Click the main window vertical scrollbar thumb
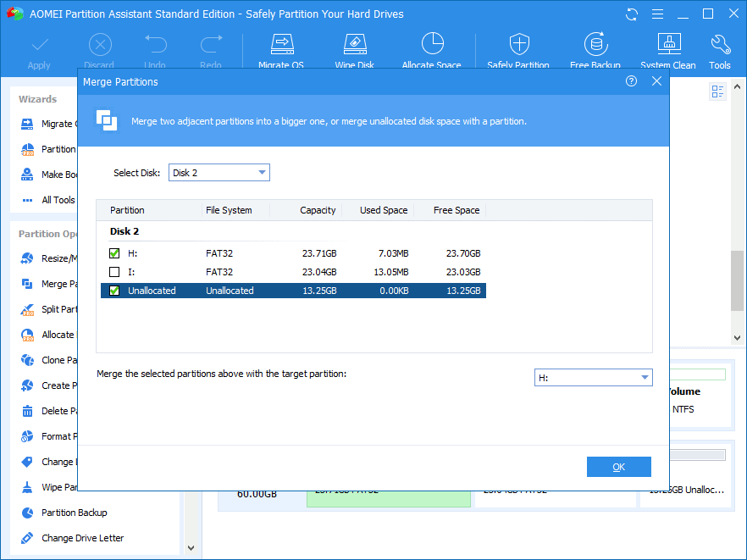The height and width of the screenshot is (560, 747). point(737,280)
